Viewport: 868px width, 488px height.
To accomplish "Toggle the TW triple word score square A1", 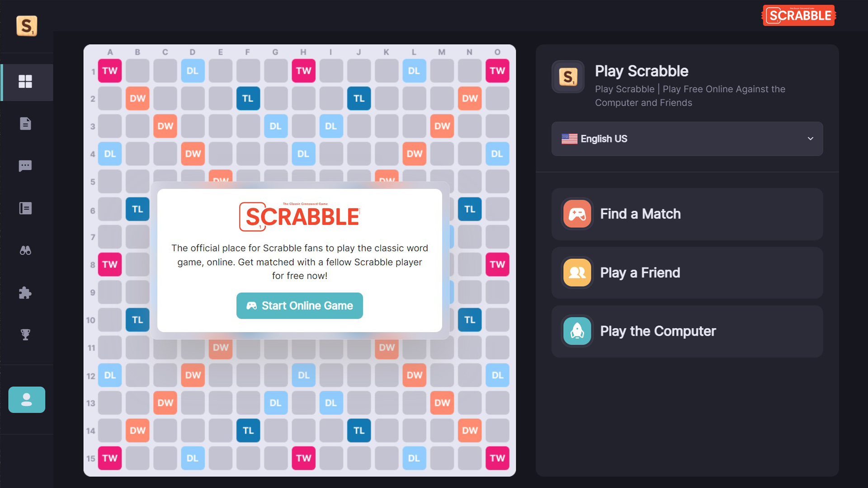I will pos(110,70).
